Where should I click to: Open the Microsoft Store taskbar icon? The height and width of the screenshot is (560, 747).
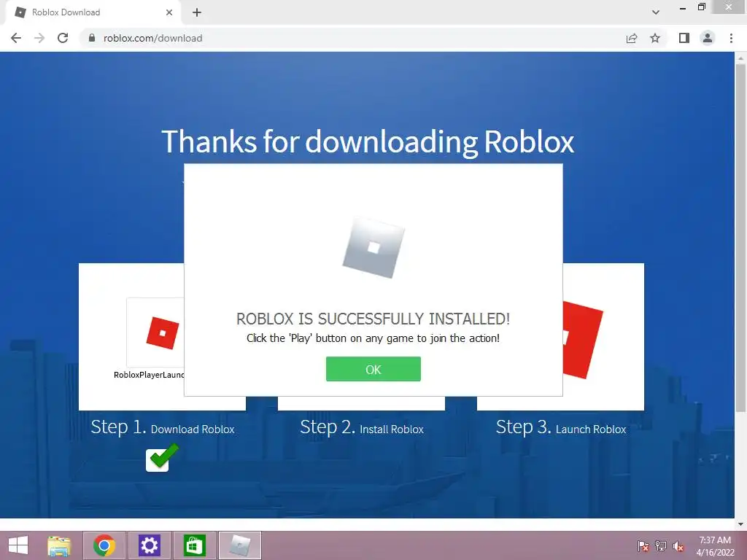click(x=194, y=545)
